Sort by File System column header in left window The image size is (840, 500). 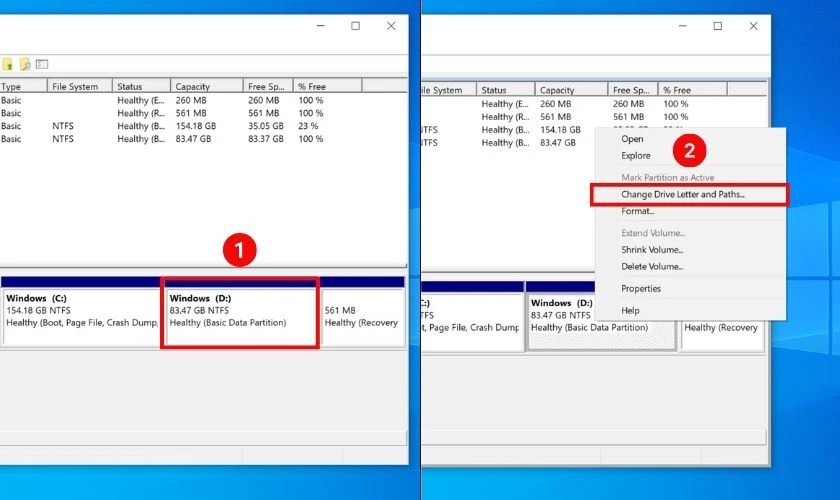click(x=80, y=86)
